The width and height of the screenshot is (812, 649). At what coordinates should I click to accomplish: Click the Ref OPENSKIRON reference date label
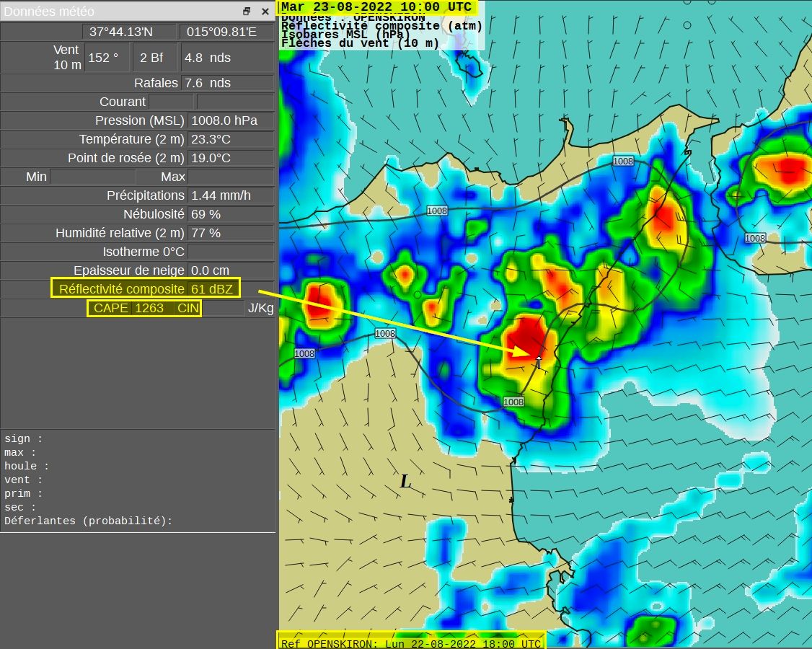tap(411, 643)
